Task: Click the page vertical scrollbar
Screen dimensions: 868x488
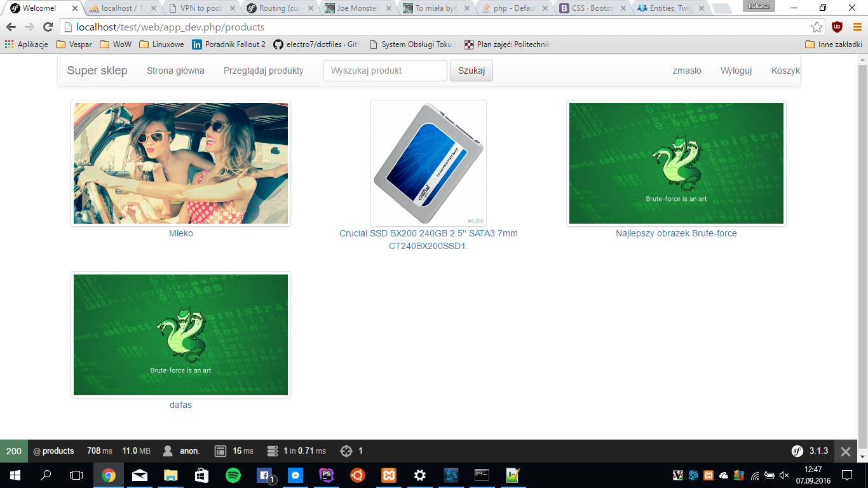Action: (862, 257)
